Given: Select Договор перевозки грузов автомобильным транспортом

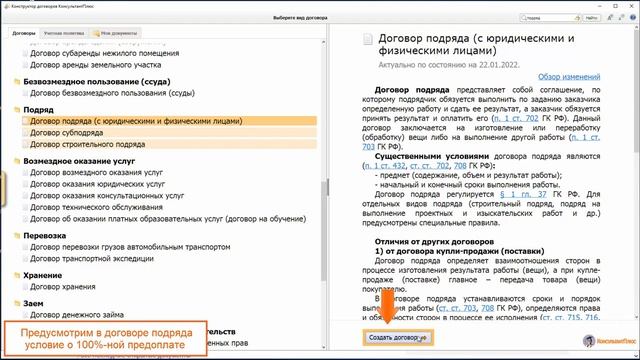Looking at the screenshot, I should click(x=130, y=247).
